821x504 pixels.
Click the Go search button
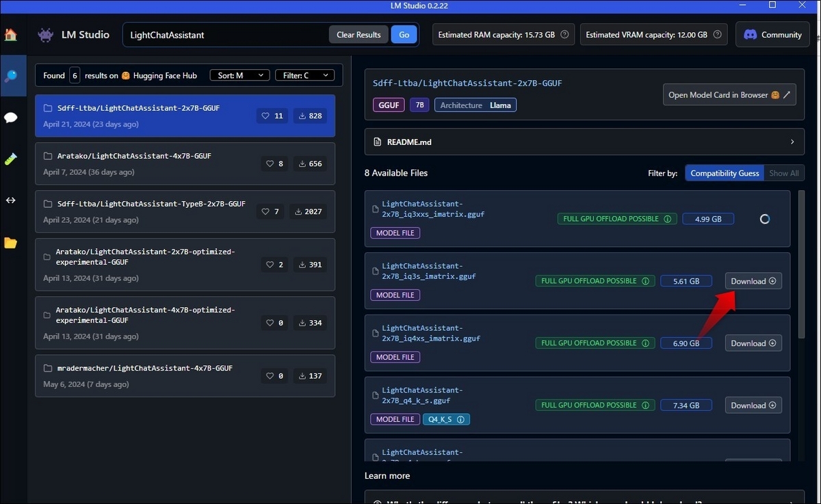(x=404, y=35)
